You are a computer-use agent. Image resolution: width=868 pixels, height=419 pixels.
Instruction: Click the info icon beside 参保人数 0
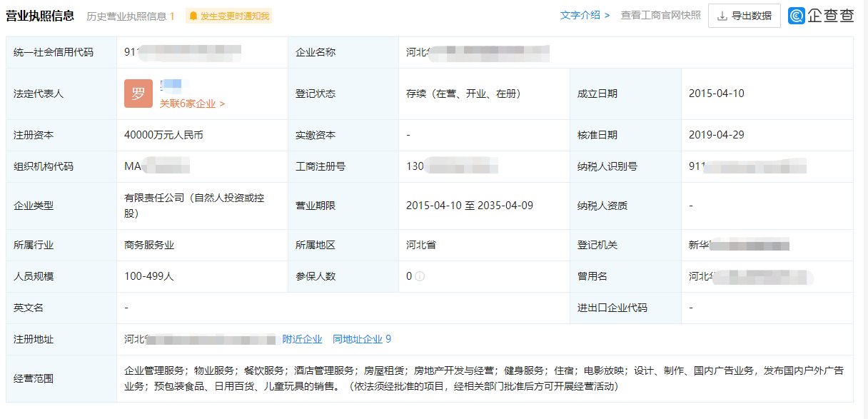[420, 276]
